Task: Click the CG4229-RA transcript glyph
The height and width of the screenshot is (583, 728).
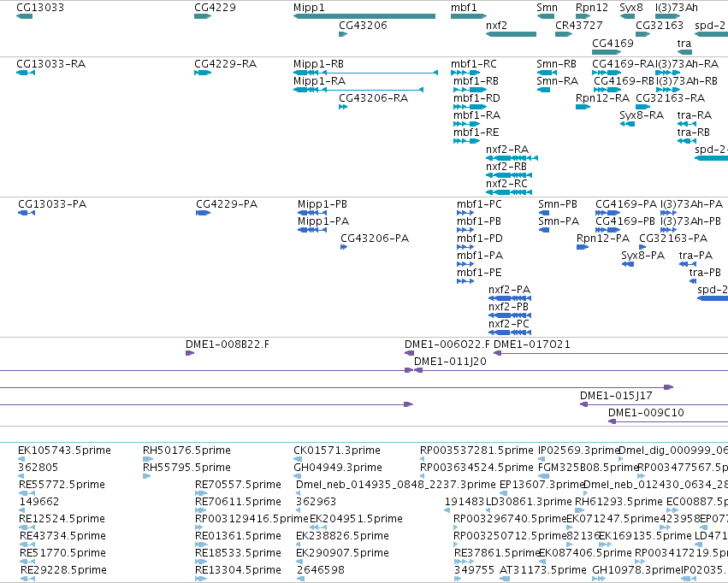Action: (203, 73)
